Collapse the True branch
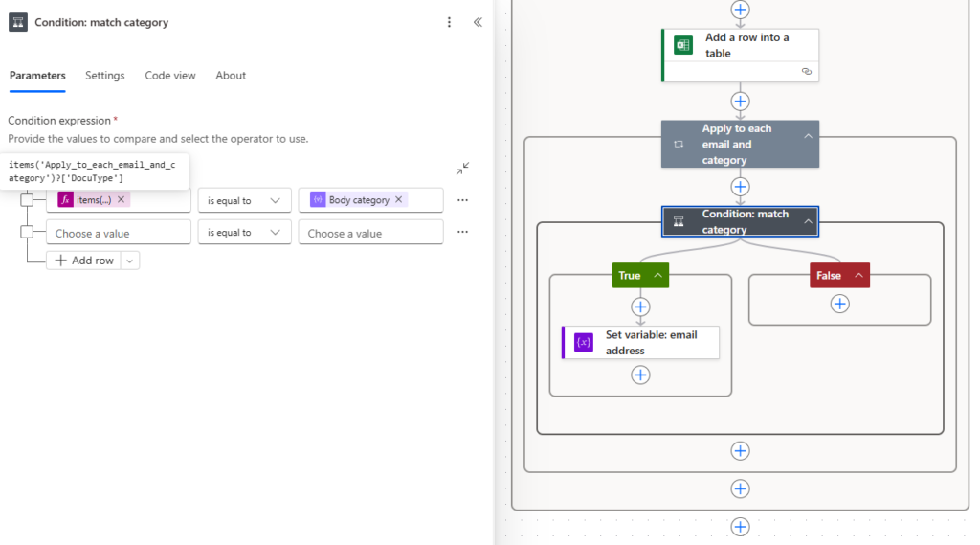980x545 pixels. click(x=658, y=275)
